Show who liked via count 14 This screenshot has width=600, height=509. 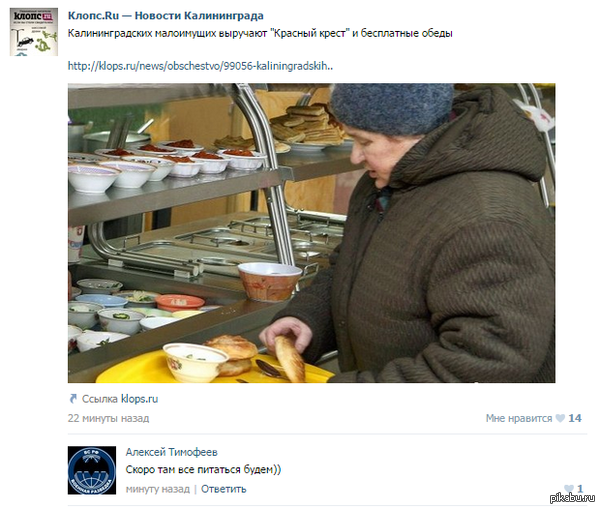coord(575,418)
